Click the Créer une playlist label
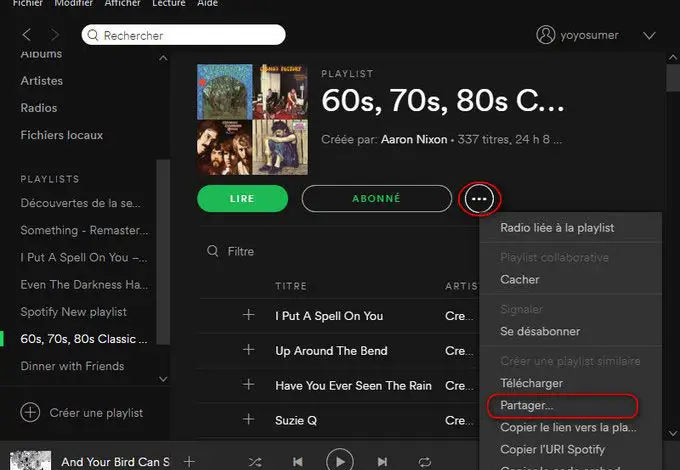This screenshot has width=680, height=470. tap(96, 413)
